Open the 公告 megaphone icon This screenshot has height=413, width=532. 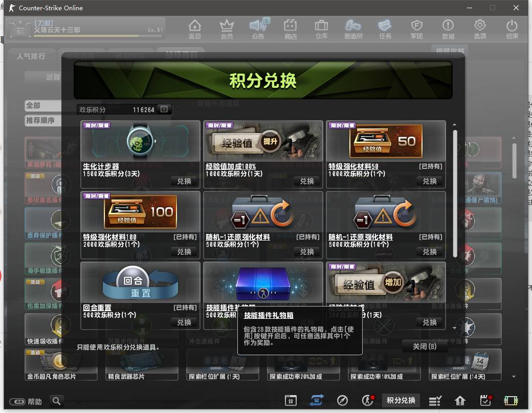pyautogui.click(x=258, y=29)
